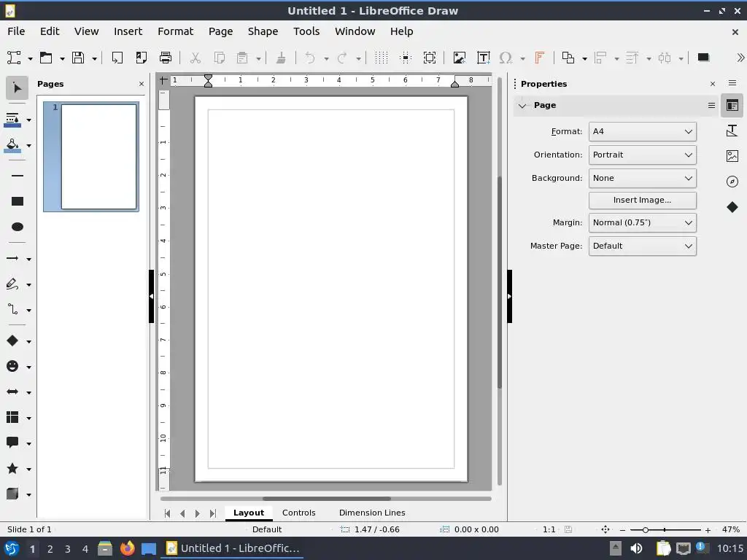Toggle the Shadow toolbar icon
The image size is (747, 560).
click(x=704, y=58)
